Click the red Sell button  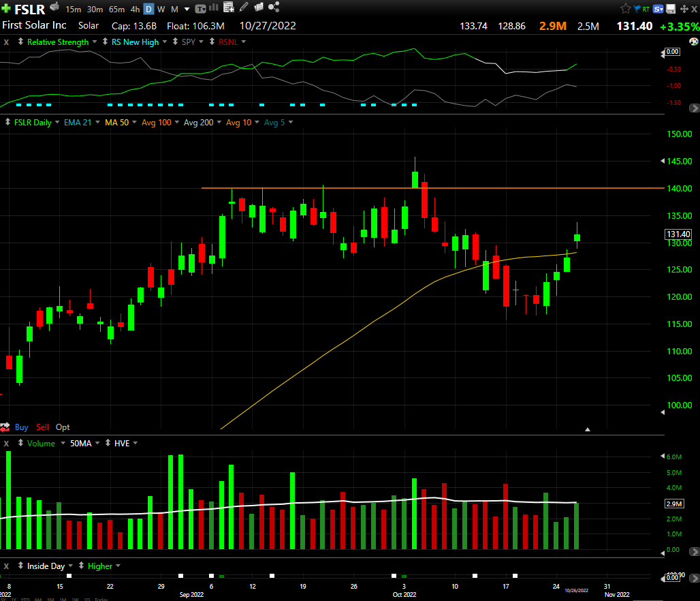[x=42, y=427]
